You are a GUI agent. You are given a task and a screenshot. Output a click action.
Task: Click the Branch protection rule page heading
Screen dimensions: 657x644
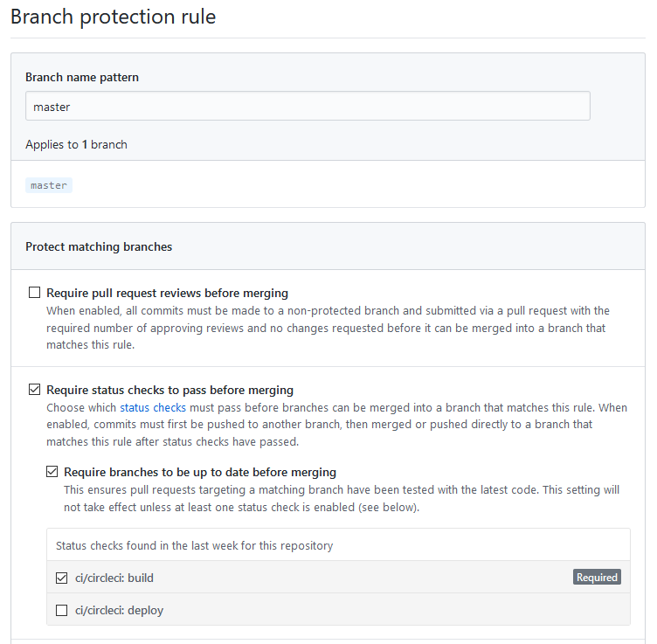(113, 17)
